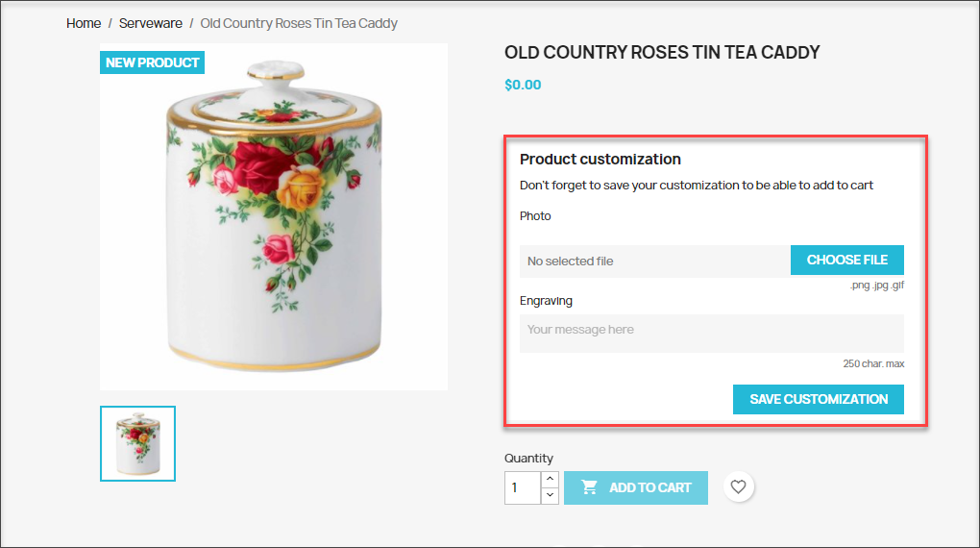The width and height of the screenshot is (980, 548).
Task: Click the wishlist heart icon
Action: (738, 486)
